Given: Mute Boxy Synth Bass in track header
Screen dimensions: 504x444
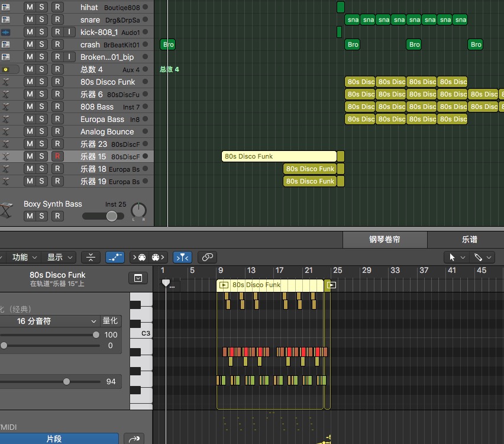Looking at the screenshot, I should click(x=30, y=216).
